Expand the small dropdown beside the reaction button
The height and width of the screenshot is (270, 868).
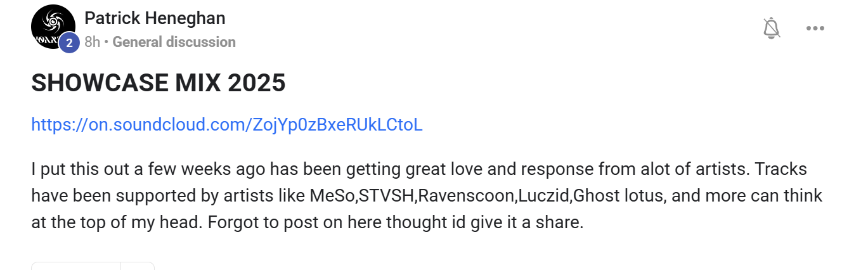pos(138,266)
